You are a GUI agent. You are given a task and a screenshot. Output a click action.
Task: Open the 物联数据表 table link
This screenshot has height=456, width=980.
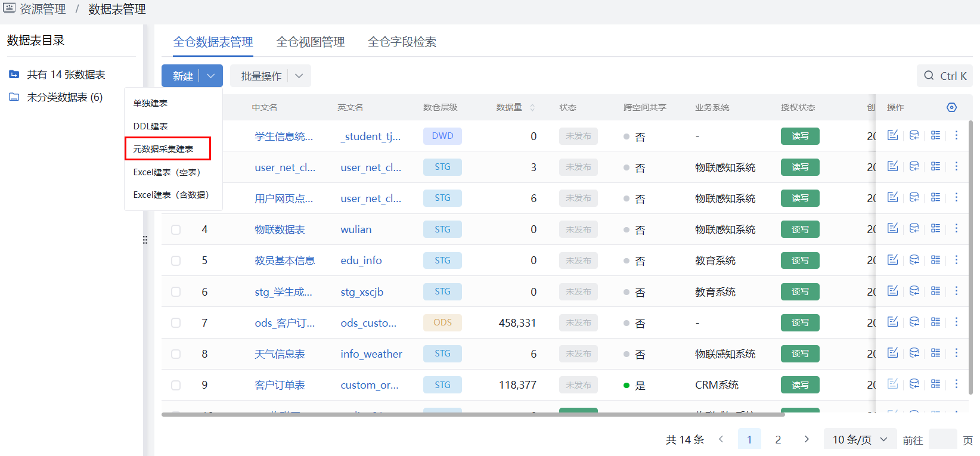(280, 229)
